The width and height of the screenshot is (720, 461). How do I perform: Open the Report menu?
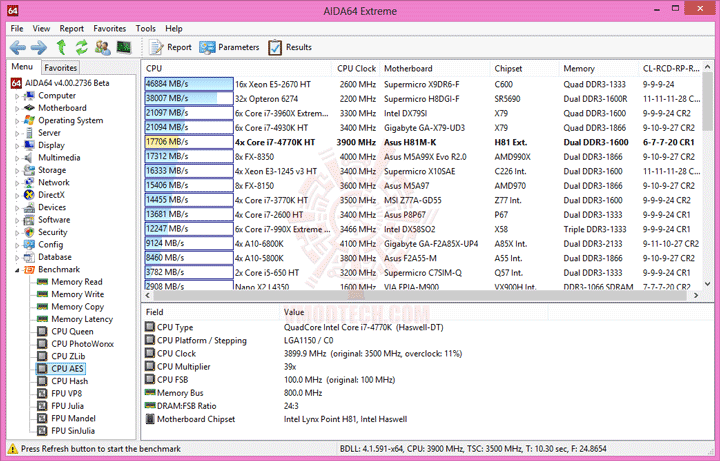pos(72,28)
